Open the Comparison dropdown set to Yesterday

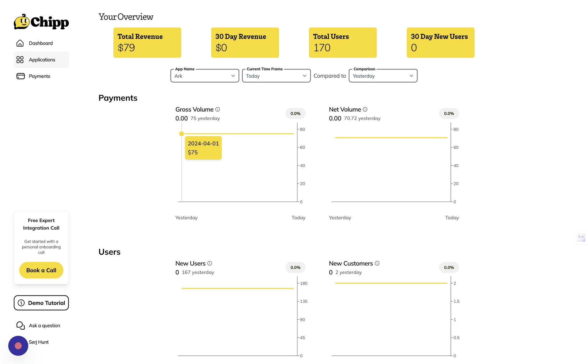(383, 76)
